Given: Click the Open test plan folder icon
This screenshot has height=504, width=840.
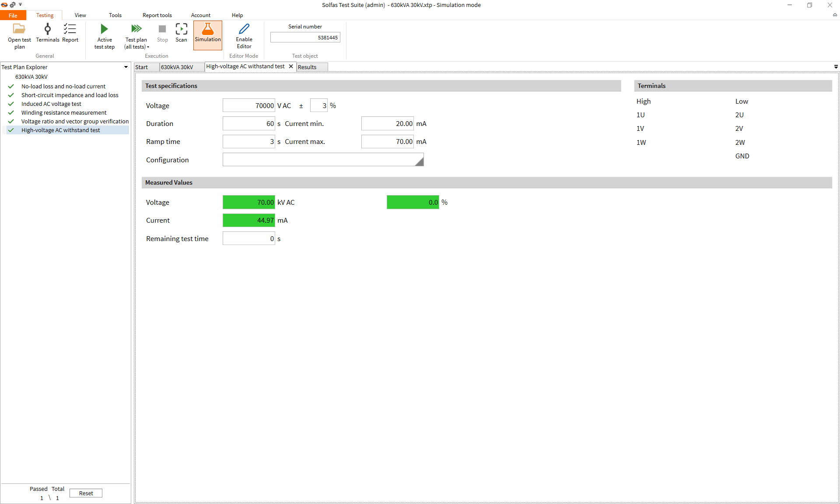Looking at the screenshot, I should pyautogui.click(x=19, y=29).
